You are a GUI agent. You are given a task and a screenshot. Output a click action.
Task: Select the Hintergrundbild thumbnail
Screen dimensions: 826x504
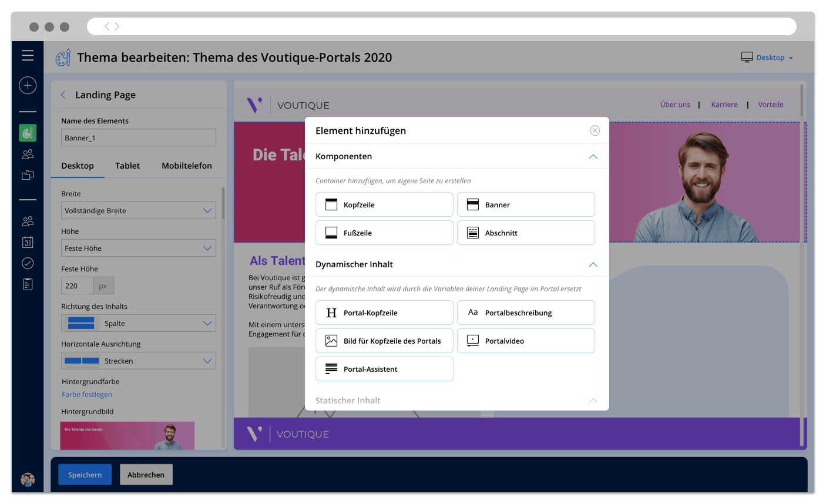tap(127, 436)
